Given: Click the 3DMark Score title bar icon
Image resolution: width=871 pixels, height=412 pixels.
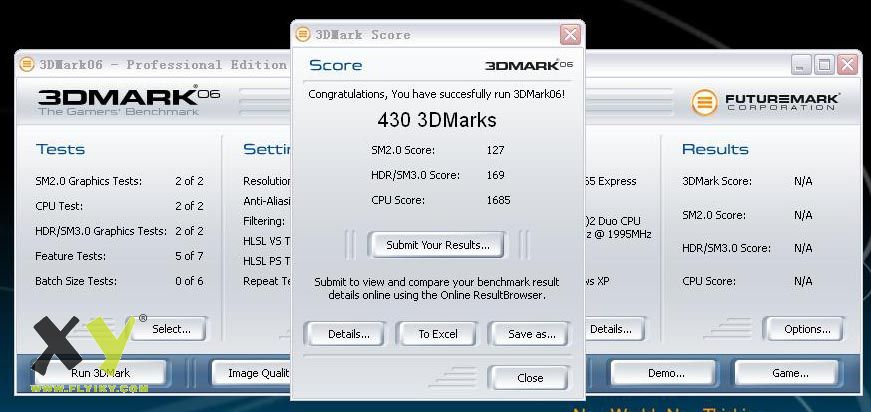Looking at the screenshot, I should 303,34.
